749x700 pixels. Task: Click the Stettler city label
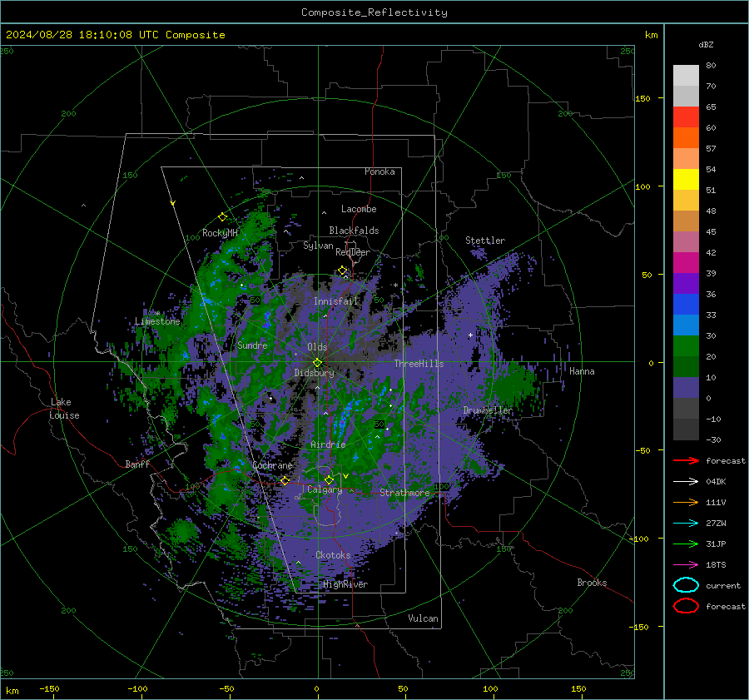pos(485,241)
